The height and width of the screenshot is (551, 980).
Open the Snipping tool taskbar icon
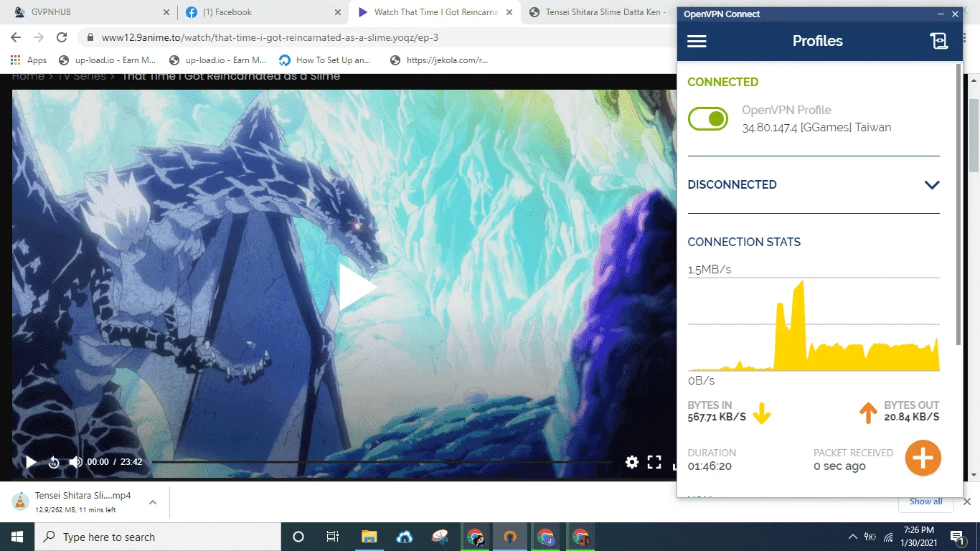(440, 537)
